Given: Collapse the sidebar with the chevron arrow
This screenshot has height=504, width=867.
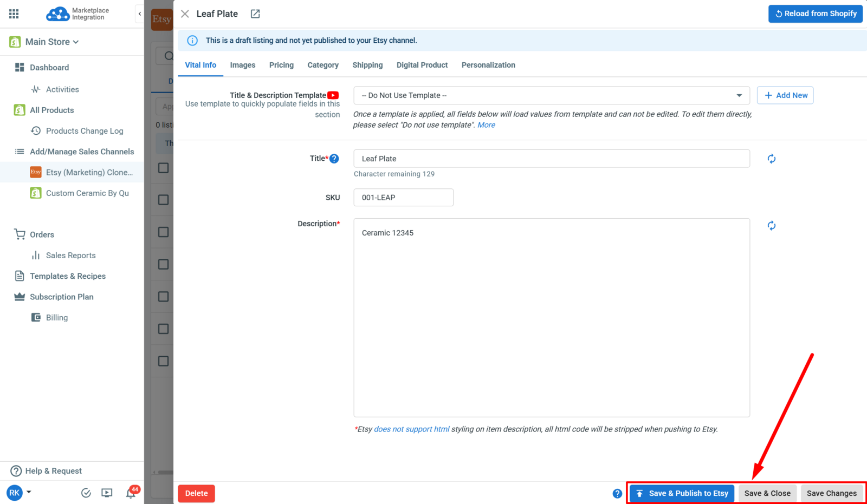Looking at the screenshot, I should tap(140, 14).
